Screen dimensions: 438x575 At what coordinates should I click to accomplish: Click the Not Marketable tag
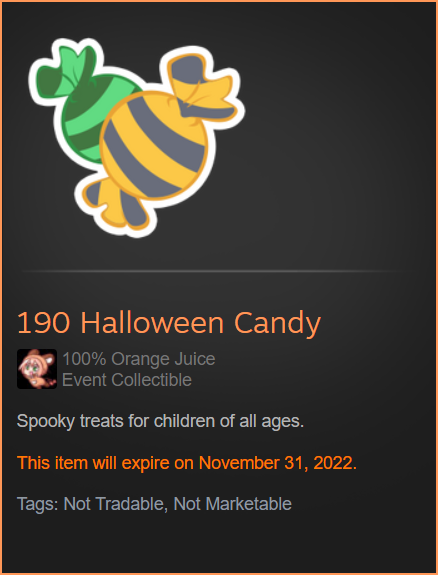click(x=232, y=504)
